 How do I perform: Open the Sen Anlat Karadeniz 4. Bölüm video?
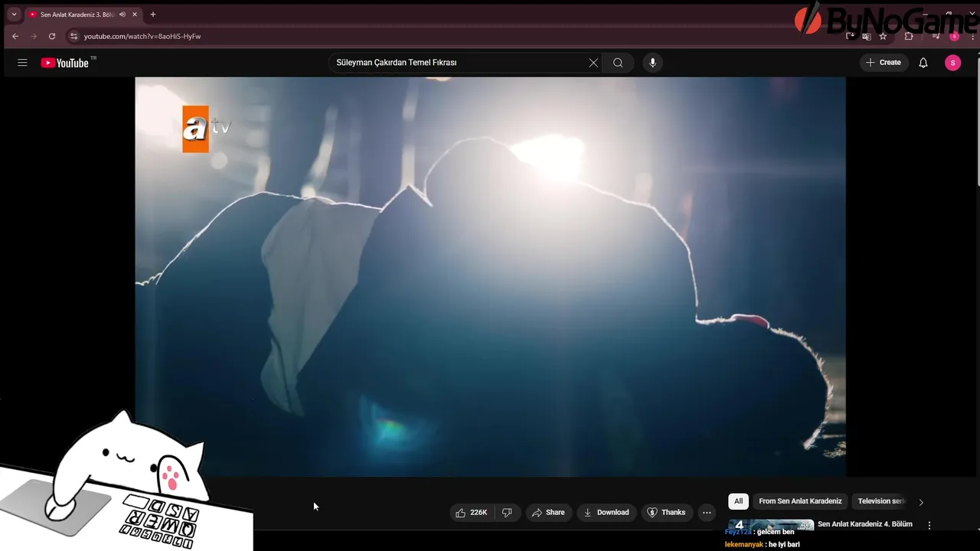click(x=864, y=524)
